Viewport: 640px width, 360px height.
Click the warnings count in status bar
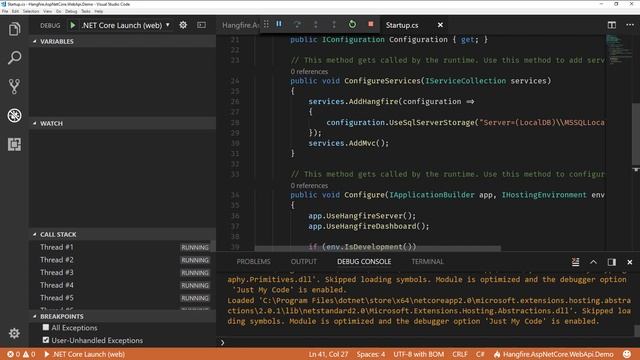pyautogui.click(x=29, y=354)
